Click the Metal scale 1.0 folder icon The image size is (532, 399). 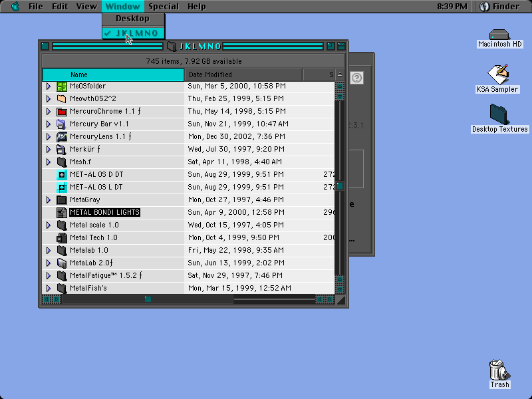pos(61,225)
